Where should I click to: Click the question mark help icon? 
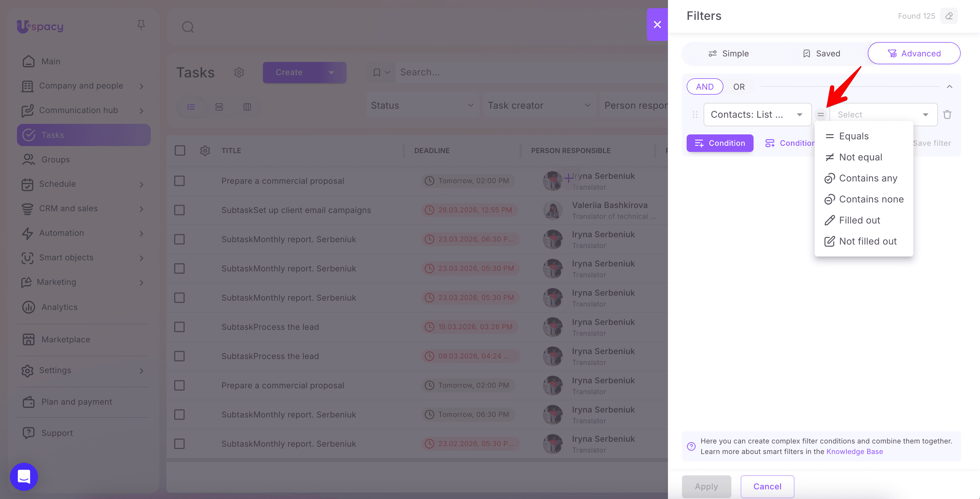click(691, 446)
